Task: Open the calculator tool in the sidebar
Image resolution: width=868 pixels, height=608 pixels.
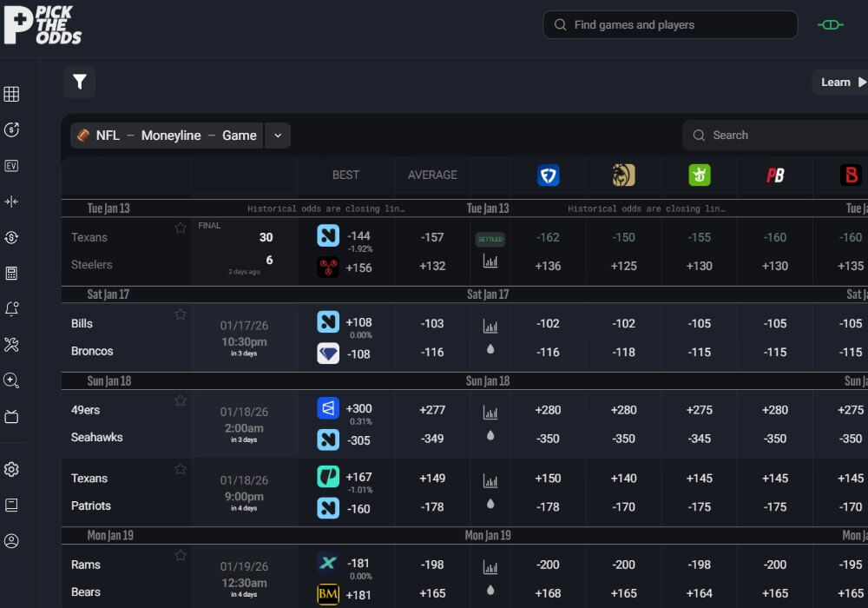Action: click(x=11, y=273)
